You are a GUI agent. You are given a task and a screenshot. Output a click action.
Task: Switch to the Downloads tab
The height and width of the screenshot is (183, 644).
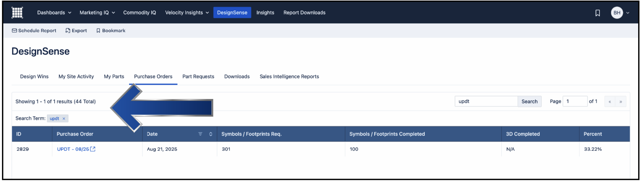(237, 76)
